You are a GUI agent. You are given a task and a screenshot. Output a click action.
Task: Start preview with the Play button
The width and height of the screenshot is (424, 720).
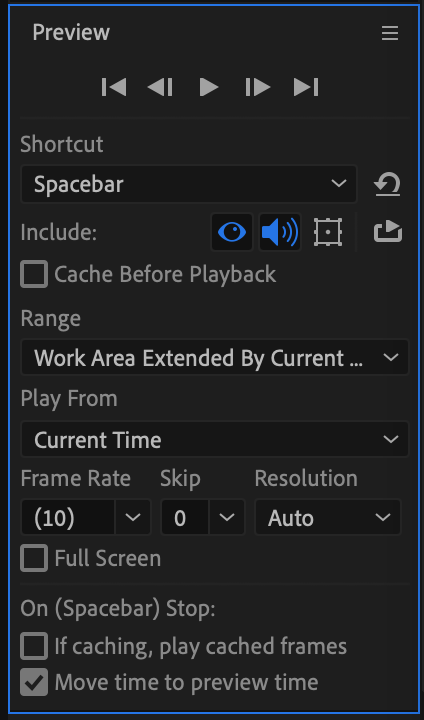(x=209, y=87)
